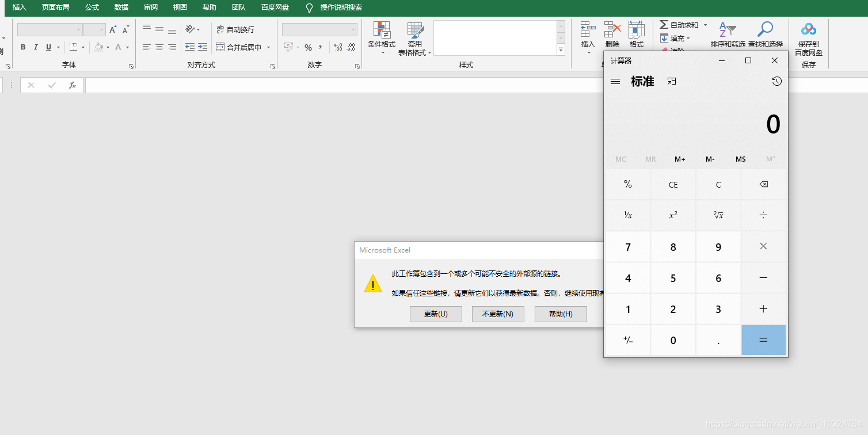Click Calculator backspace key
Screen dimensions: 868x435
click(x=763, y=185)
